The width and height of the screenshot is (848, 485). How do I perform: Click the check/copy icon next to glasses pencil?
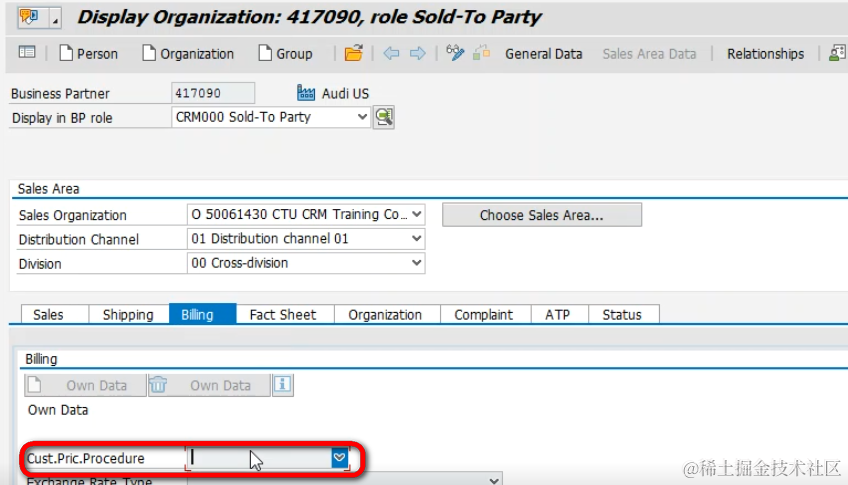pyautogui.click(x=481, y=52)
